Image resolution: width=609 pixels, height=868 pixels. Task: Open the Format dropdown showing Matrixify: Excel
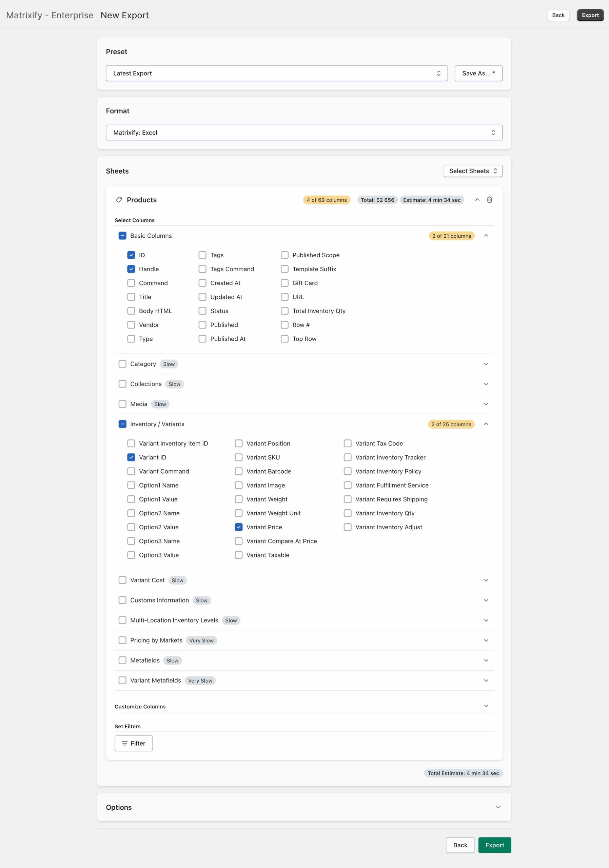[x=303, y=132]
